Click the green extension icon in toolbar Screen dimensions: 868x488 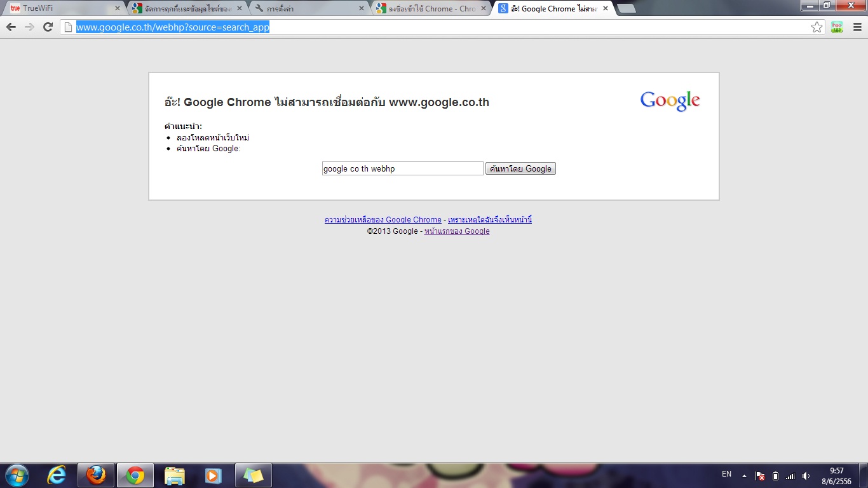(837, 27)
